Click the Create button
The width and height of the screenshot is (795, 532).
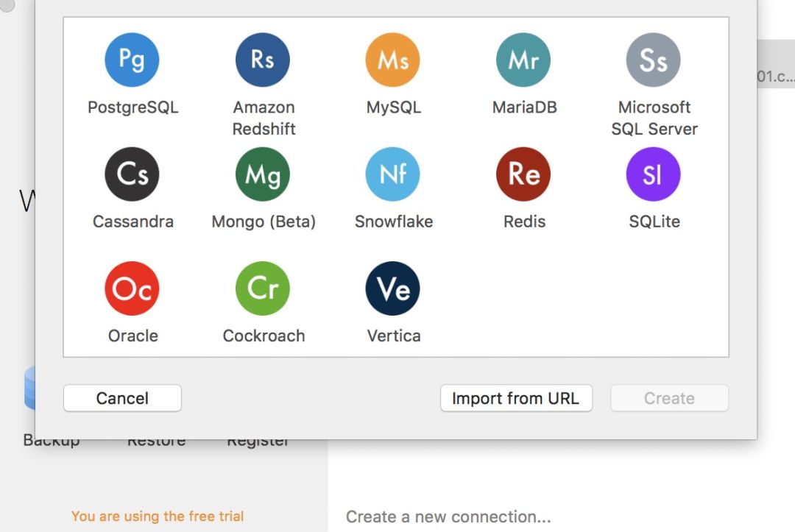pyautogui.click(x=669, y=398)
